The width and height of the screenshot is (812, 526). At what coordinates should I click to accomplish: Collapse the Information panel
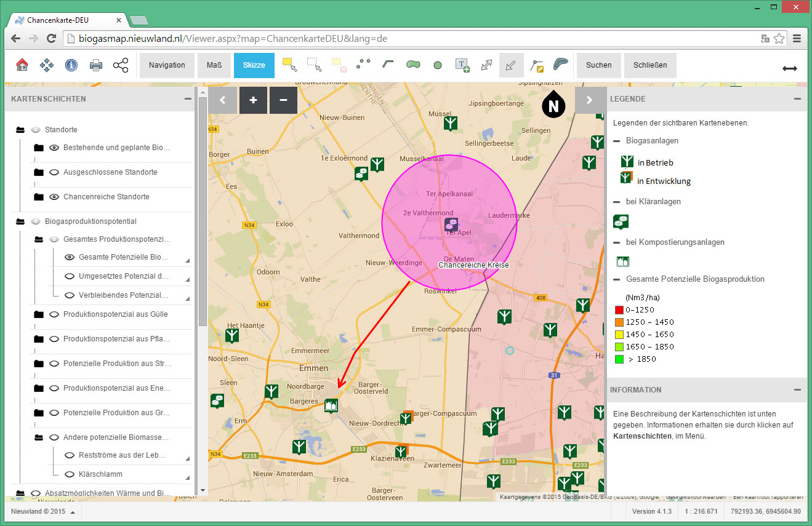(797, 390)
